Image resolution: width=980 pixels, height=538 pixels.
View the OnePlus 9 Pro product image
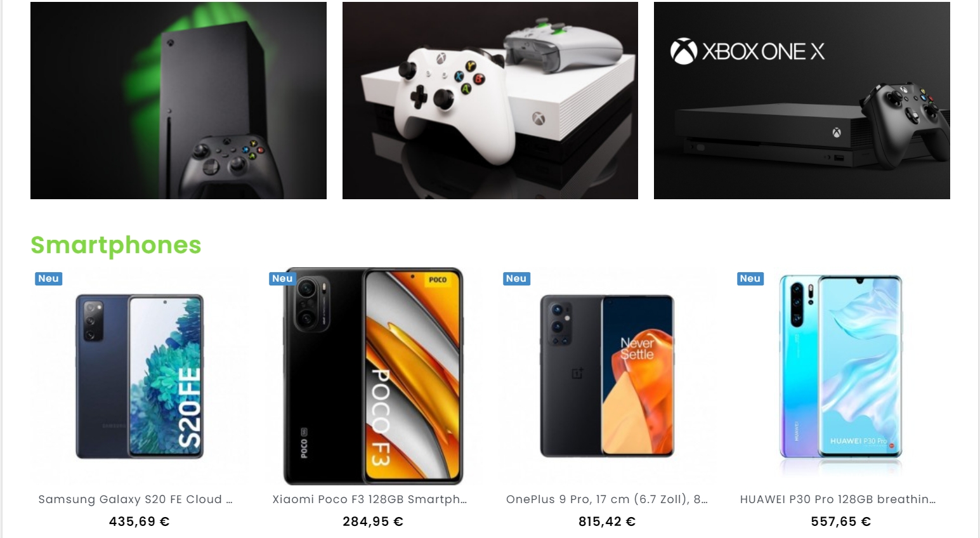pyautogui.click(x=607, y=376)
